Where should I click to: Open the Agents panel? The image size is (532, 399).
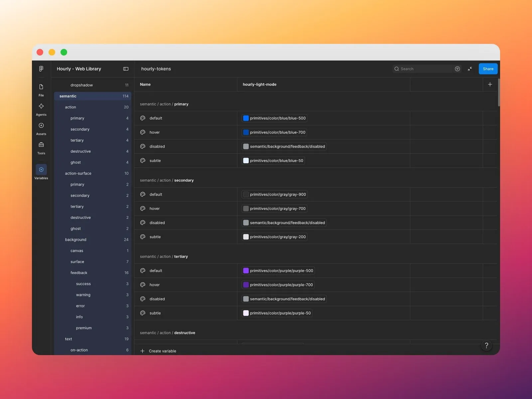pyautogui.click(x=41, y=109)
